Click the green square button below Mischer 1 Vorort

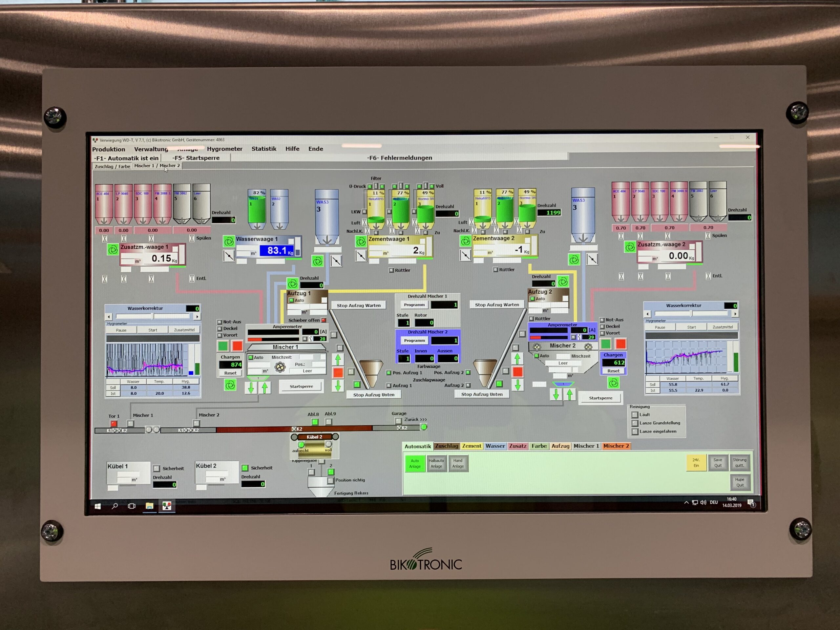223,346
